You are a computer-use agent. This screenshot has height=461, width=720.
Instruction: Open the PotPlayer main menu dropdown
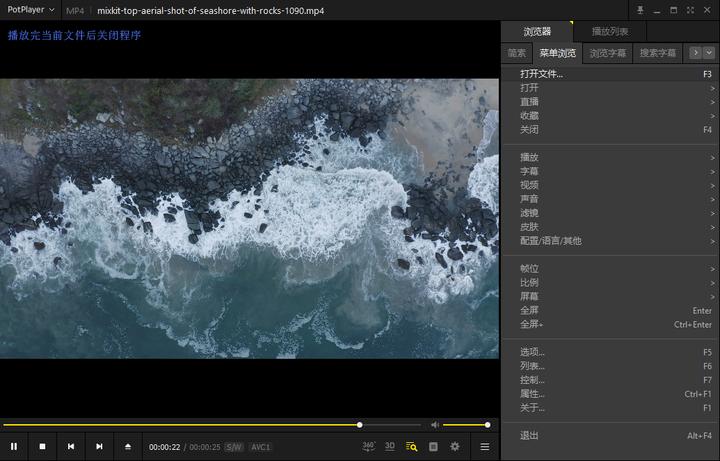tap(31, 10)
